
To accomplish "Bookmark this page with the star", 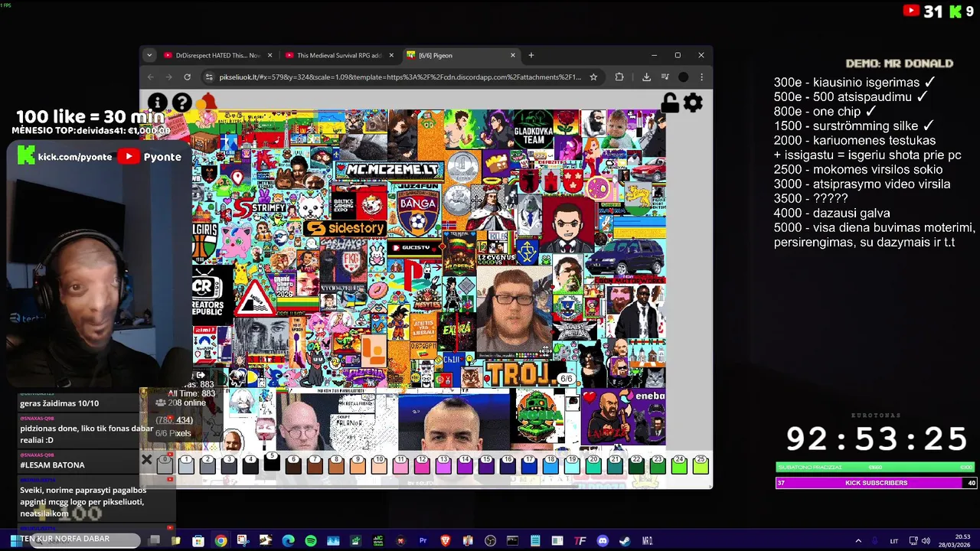I will [x=593, y=77].
